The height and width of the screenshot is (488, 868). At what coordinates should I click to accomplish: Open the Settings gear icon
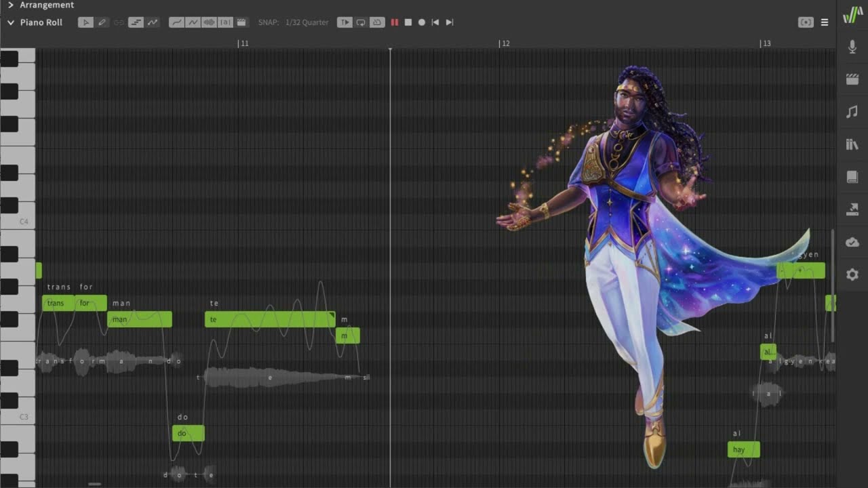852,274
